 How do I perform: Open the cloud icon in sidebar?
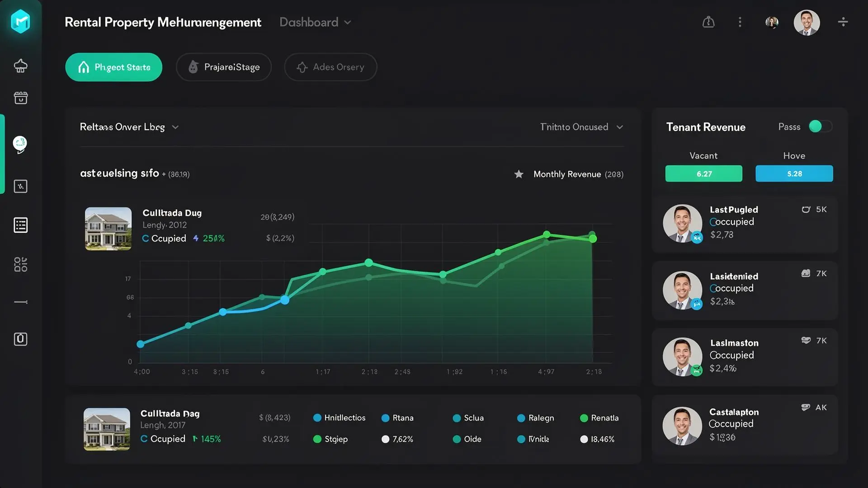(20, 66)
